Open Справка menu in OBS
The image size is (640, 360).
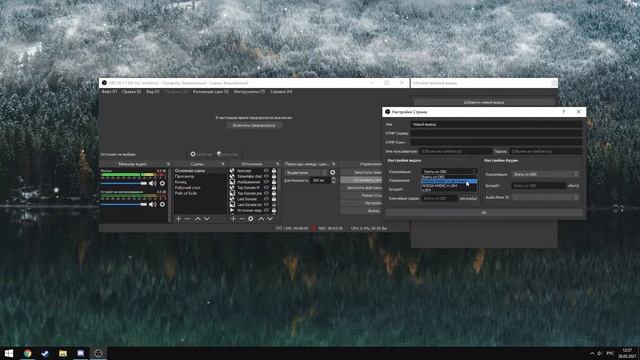(x=281, y=92)
